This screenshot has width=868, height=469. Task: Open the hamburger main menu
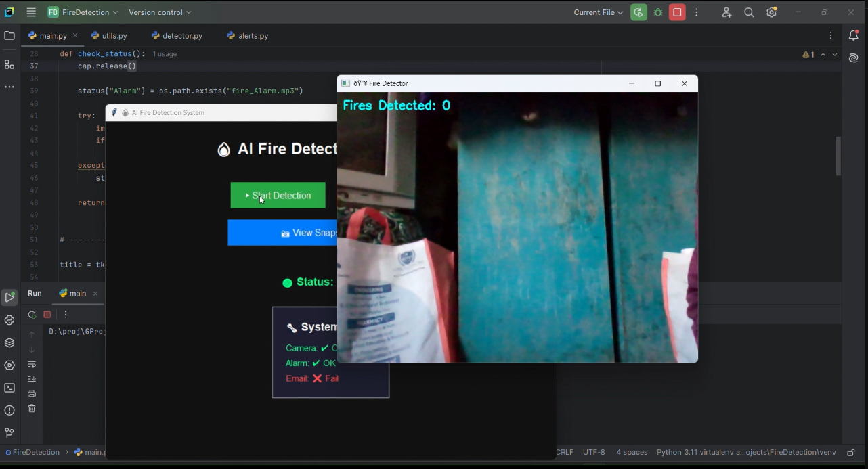pyautogui.click(x=30, y=12)
